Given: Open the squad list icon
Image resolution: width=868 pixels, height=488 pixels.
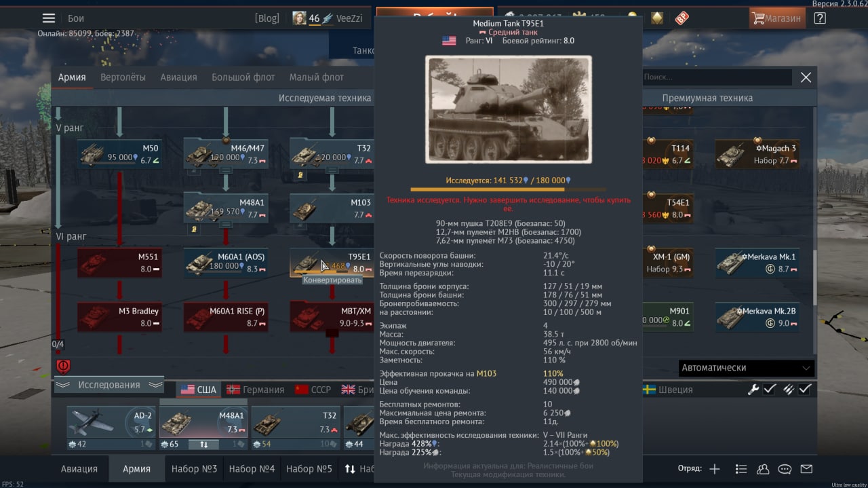Looking at the screenshot, I should click(741, 468).
